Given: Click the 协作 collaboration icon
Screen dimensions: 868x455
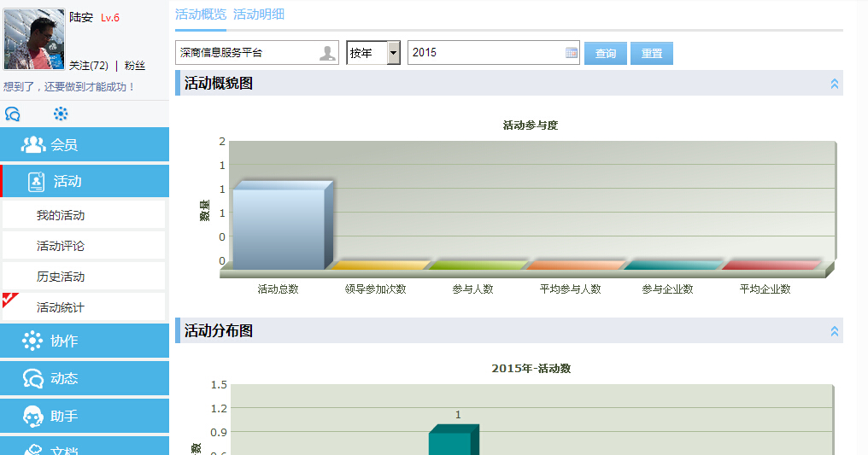Looking at the screenshot, I should pos(32,341).
